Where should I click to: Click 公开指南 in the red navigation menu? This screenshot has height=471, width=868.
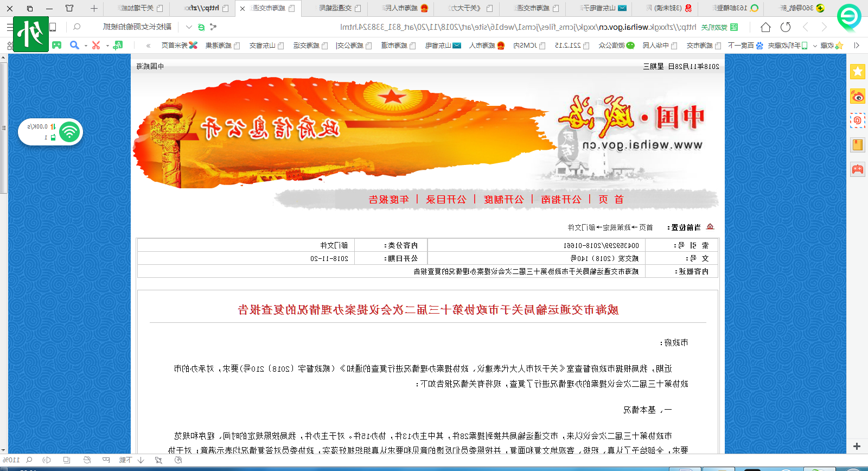[x=561, y=200]
